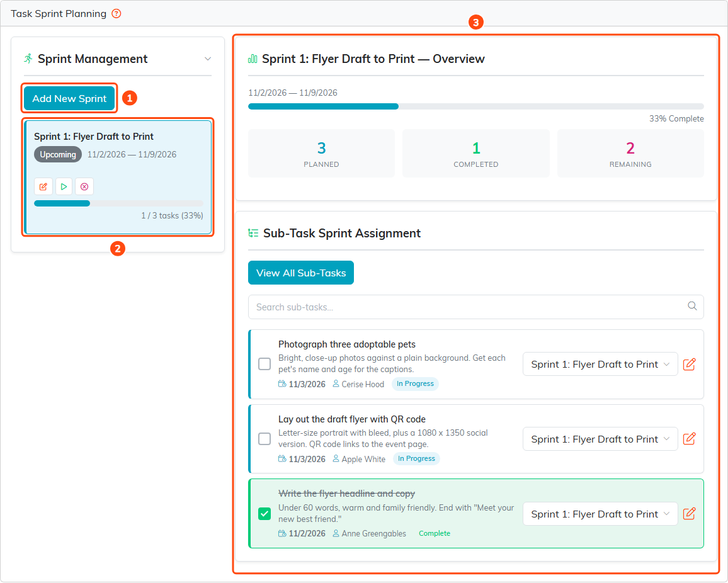Screen dimensions: 728x583
Task: Click View All Sub-Tasks button
Action: coord(301,273)
